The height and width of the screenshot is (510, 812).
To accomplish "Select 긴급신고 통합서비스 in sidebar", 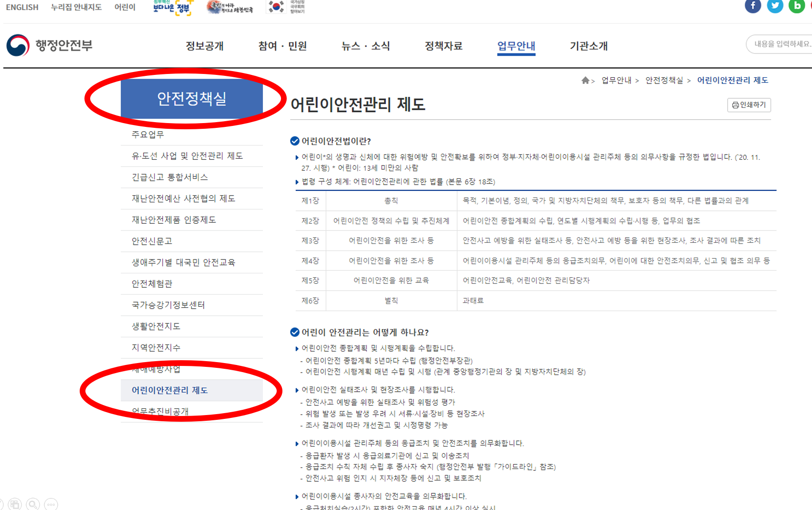I will click(192, 177).
